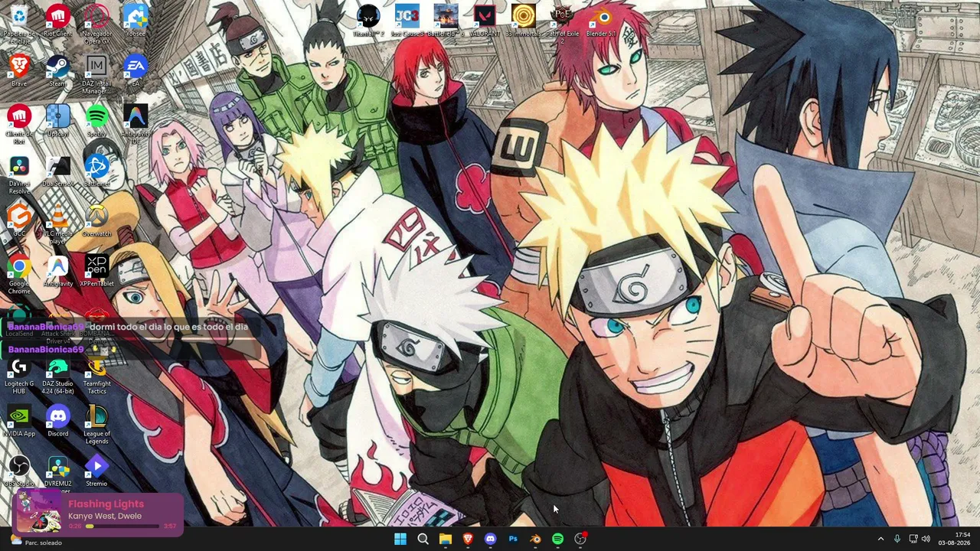Select the Steam desktop shortcut
Image resolution: width=980 pixels, height=551 pixels.
click(x=58, y=70)
